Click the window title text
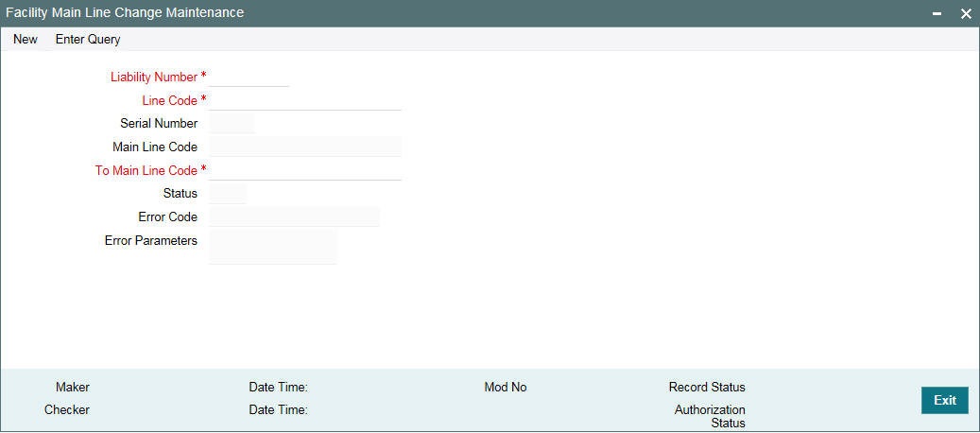The height and width of the screenshot is (433, 980). [125, 12]
